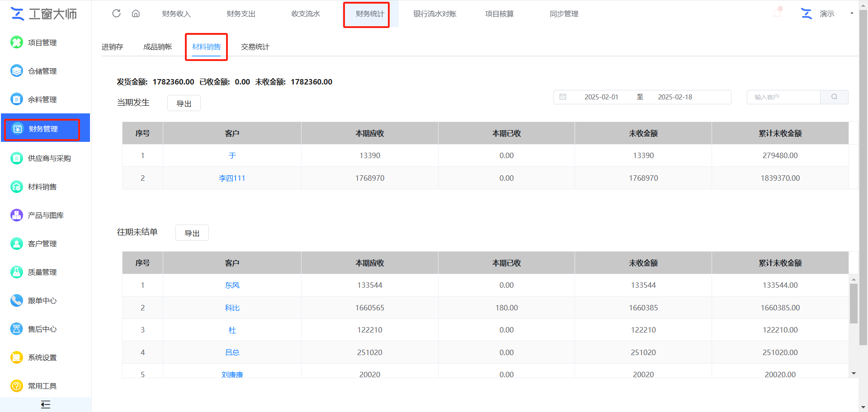Expand the 演示 user dropdown arrow
Screen dimensions: 868x412
point(852,14)
